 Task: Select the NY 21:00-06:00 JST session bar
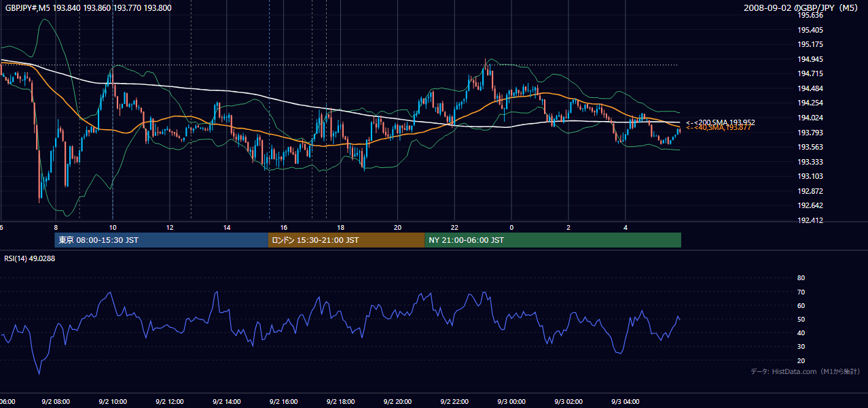pos(553,240)
